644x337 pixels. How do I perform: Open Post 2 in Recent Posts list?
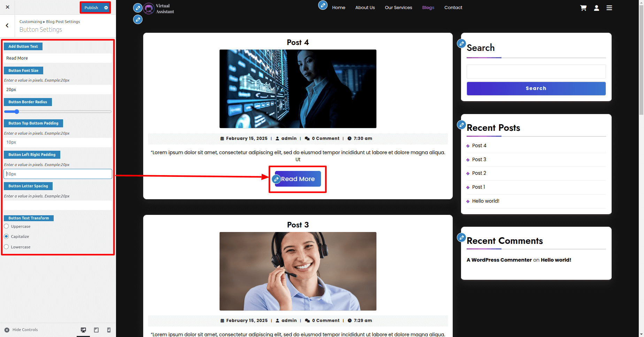479,173
